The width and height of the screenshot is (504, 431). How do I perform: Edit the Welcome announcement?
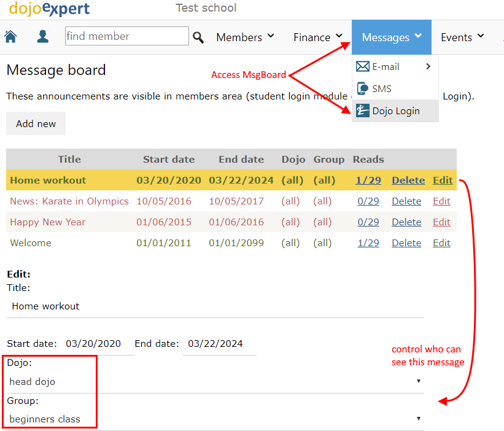[x=441, y=243]
